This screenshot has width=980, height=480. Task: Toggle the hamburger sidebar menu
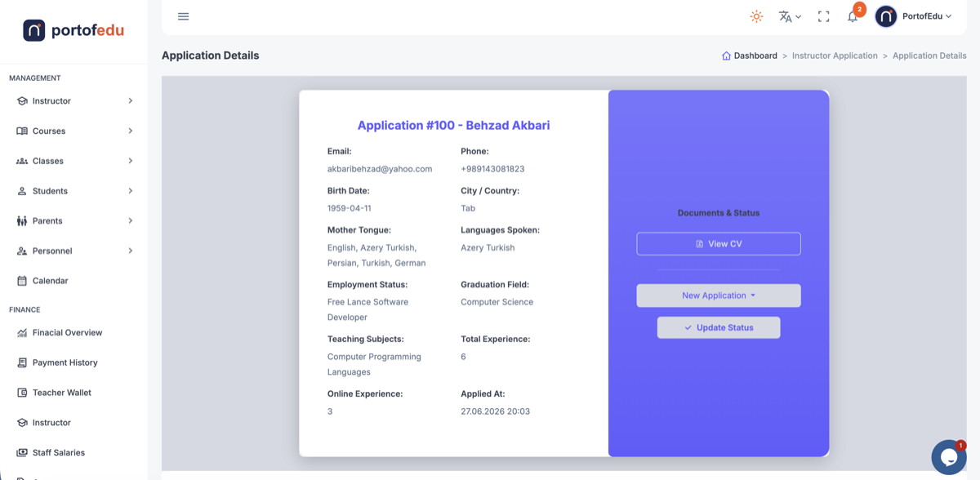point(183,16)
